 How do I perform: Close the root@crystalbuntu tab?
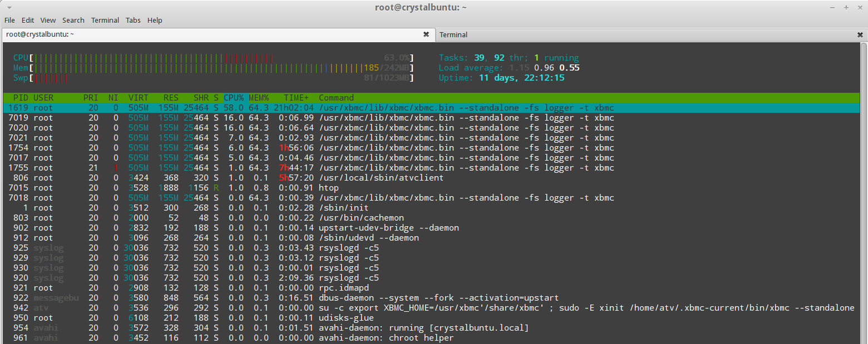pos(426,34)
